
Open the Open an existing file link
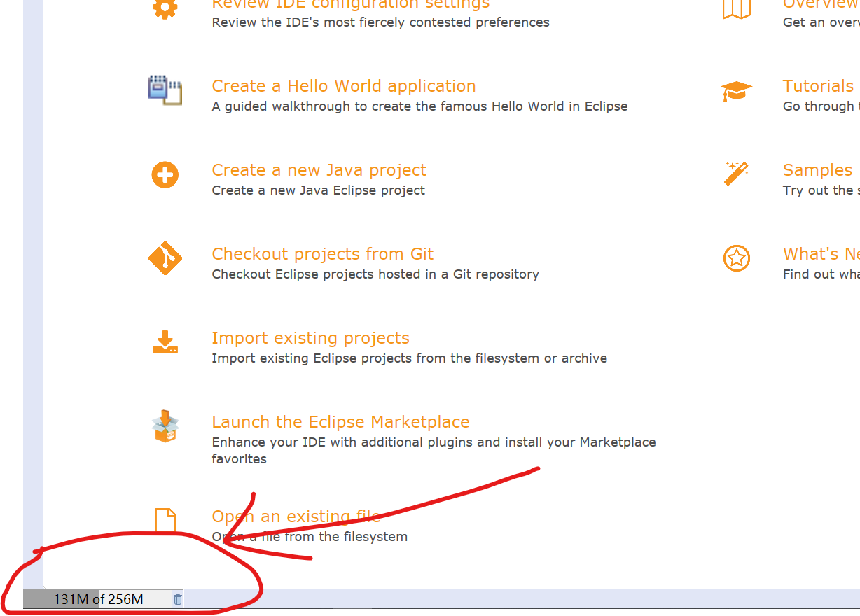(296, 517)
